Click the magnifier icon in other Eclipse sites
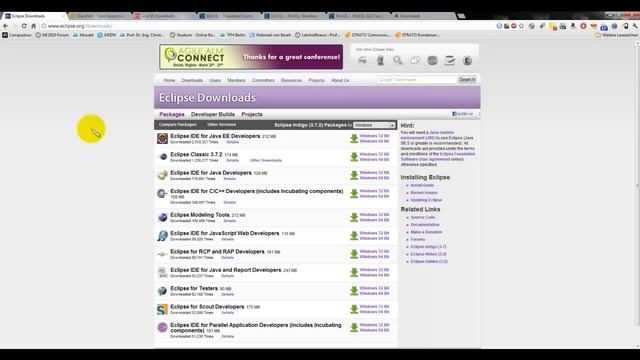Screen dimensions: 640x360 (x=398, y=61)
